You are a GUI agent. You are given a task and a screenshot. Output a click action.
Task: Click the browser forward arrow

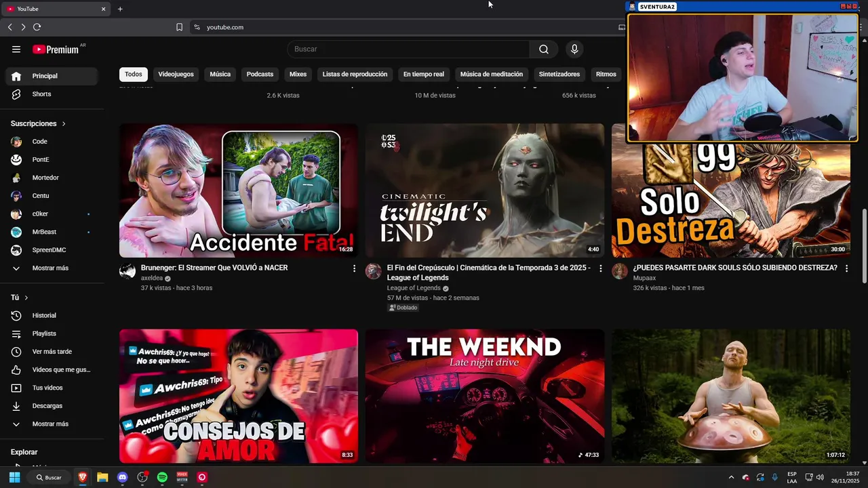pyautogui.click(x=23, y=27)
